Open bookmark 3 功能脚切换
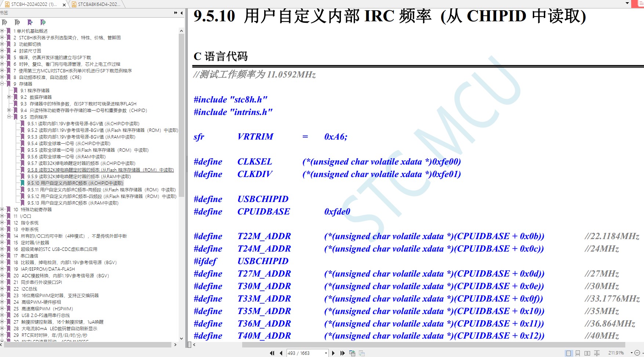This screenshot has width=644, height=357. (x=28, y=44)
